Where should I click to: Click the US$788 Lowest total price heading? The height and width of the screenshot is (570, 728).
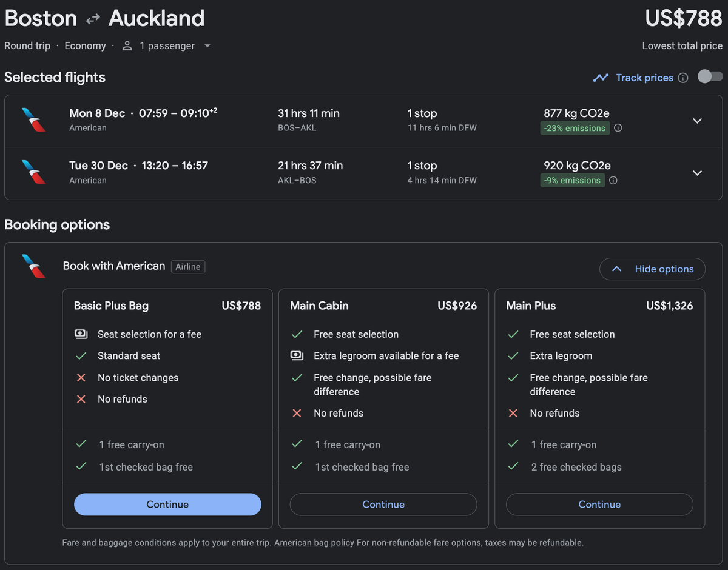(x=684, y=18)
